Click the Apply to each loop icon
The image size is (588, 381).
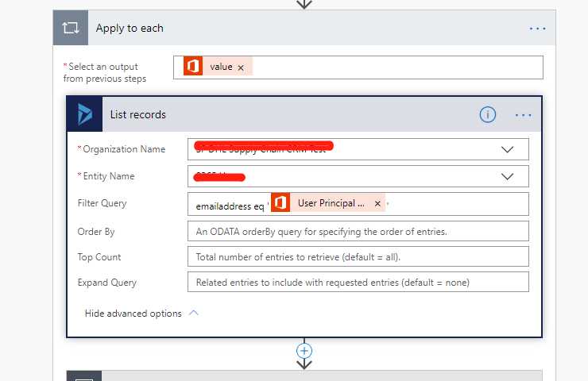click(x=71, y=28)
